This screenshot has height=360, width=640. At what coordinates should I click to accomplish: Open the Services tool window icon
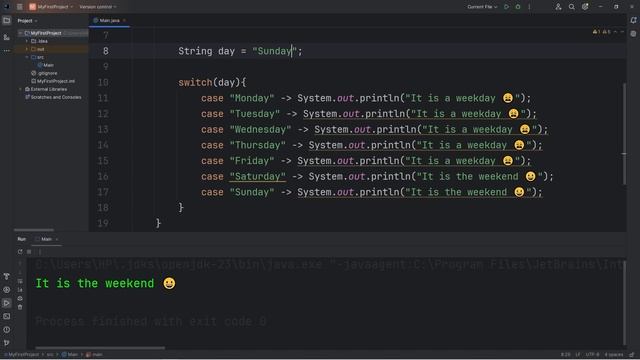tap(7, 290)
